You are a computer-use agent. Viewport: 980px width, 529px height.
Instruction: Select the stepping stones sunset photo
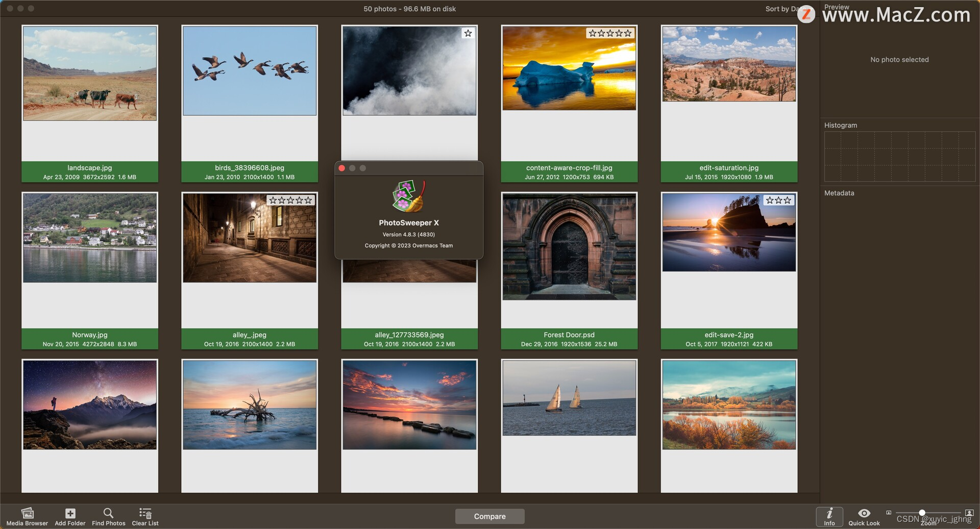coord(409,405)
